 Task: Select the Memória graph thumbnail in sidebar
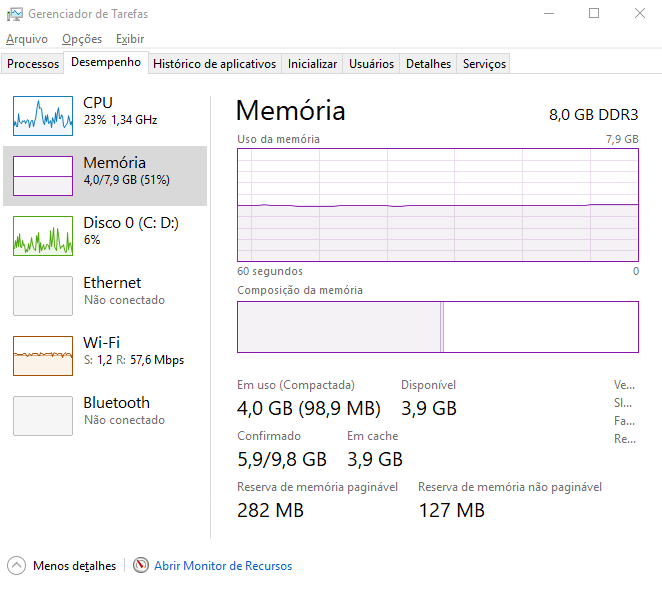coord(43,175)
